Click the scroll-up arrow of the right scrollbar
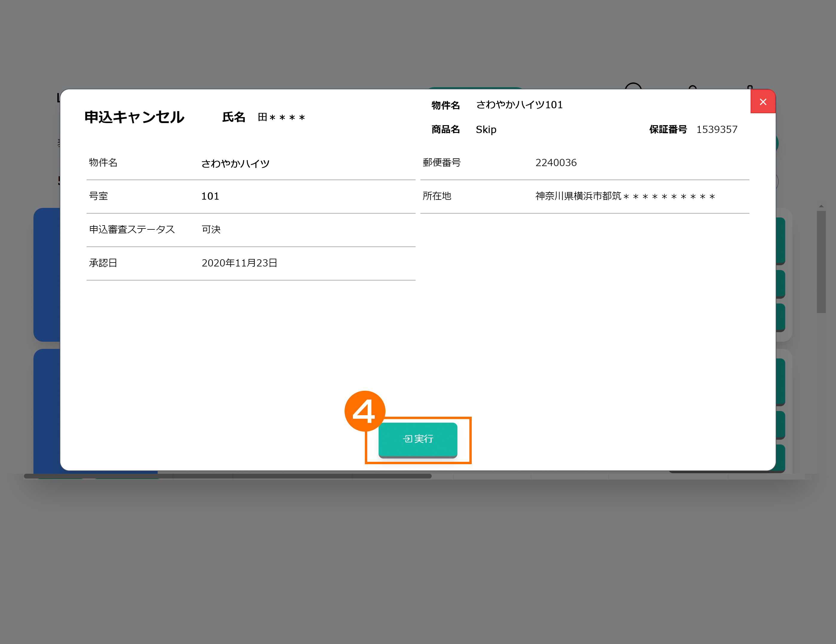Viewport: 836px width, 644px height. (821, 206)
